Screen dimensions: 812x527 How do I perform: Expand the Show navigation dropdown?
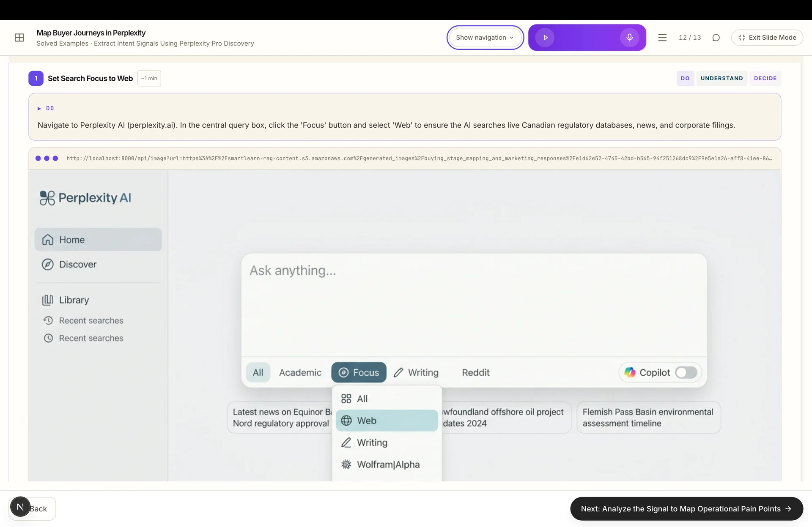pyautogui.click(x=485, y=38)
